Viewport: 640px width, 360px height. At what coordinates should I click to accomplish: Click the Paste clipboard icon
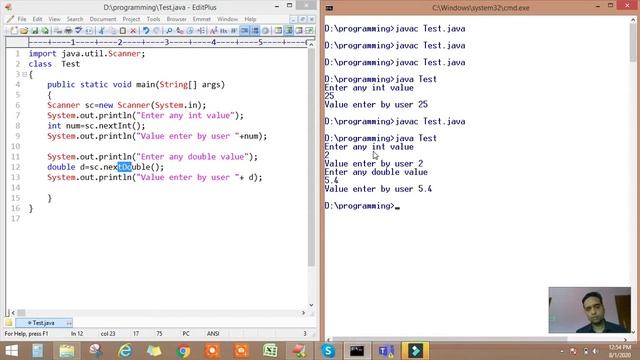click(122, 31)
